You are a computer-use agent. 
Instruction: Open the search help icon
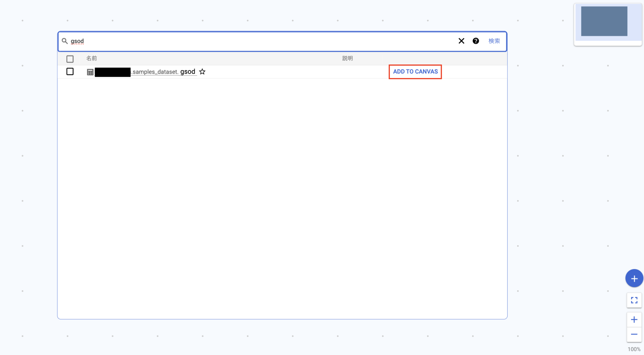coord(476,41)
